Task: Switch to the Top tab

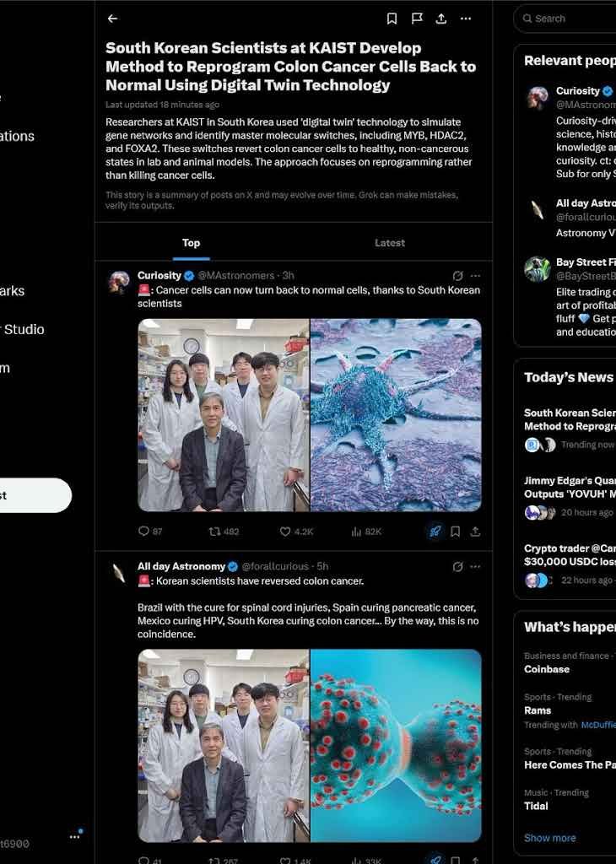Action: pyautogui.click(x=192, y=243)
